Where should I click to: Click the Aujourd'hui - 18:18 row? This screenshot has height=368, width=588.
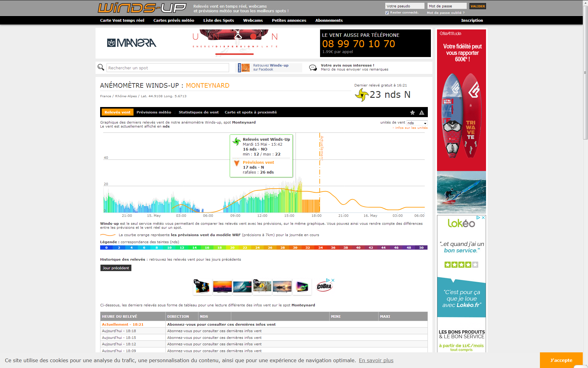click(x=264, y=331)
